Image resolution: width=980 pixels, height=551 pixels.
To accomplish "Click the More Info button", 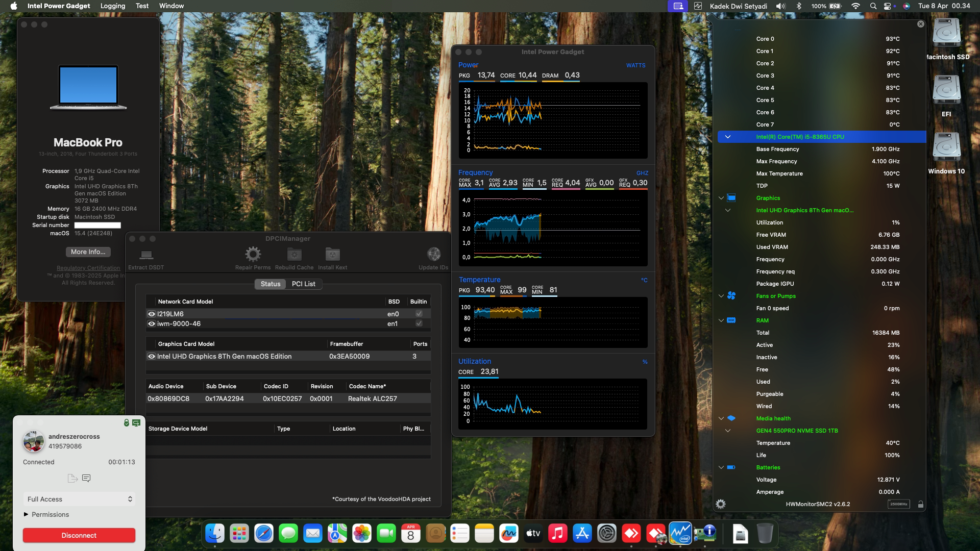I will click(x=88, y=252).
